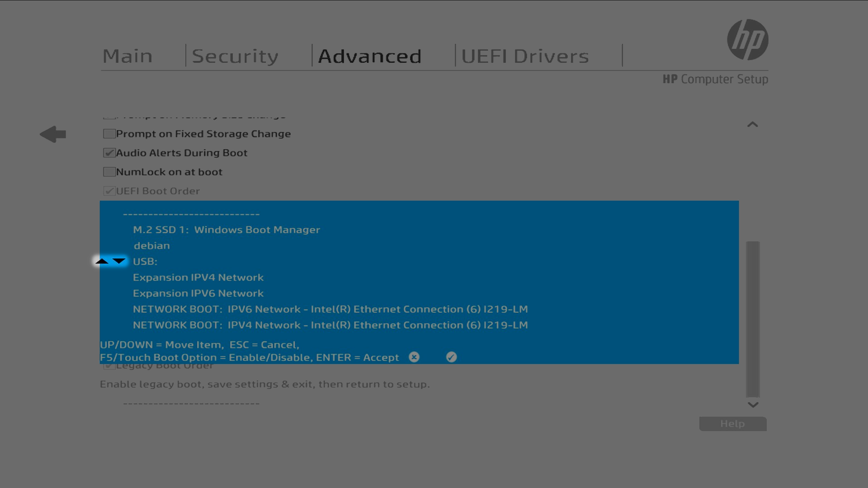Click the accept checkmark icon

[451, 357]
